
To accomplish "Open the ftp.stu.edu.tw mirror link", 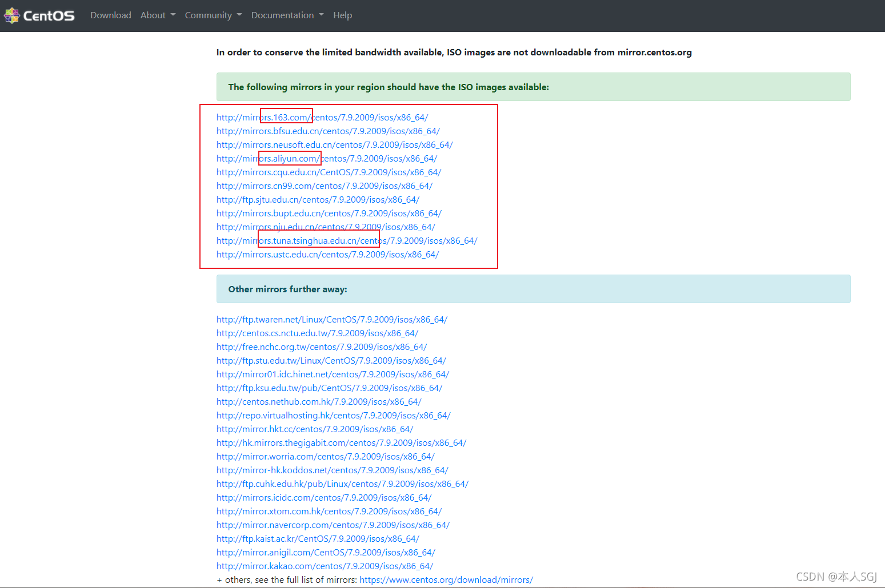I will coord(331,361).
